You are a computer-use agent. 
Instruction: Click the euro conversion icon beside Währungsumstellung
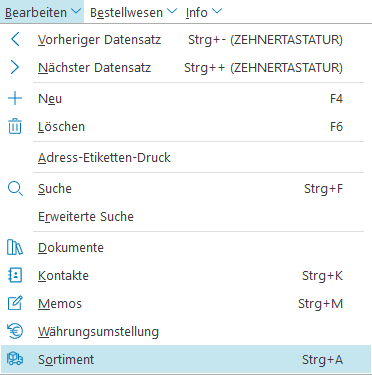pos(15,331)
